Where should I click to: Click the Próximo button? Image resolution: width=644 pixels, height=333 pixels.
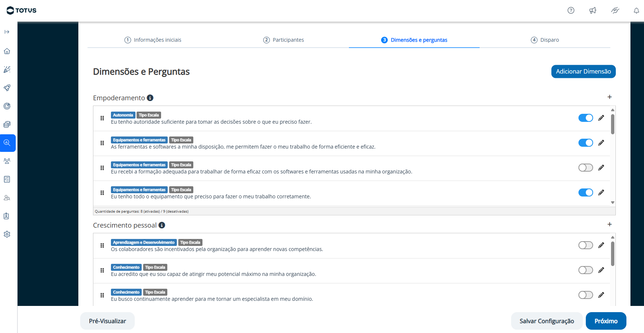point(606,321)
